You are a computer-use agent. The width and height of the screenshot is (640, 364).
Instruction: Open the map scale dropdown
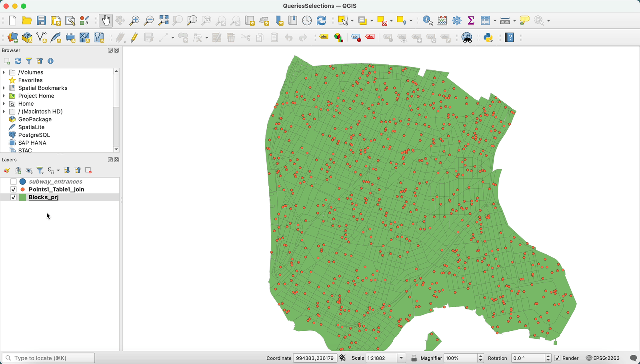401,358
